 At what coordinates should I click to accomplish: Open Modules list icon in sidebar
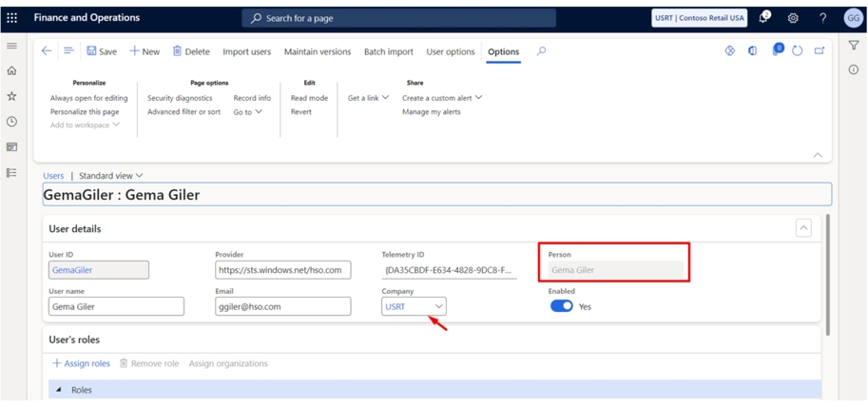tap(11, 173)
